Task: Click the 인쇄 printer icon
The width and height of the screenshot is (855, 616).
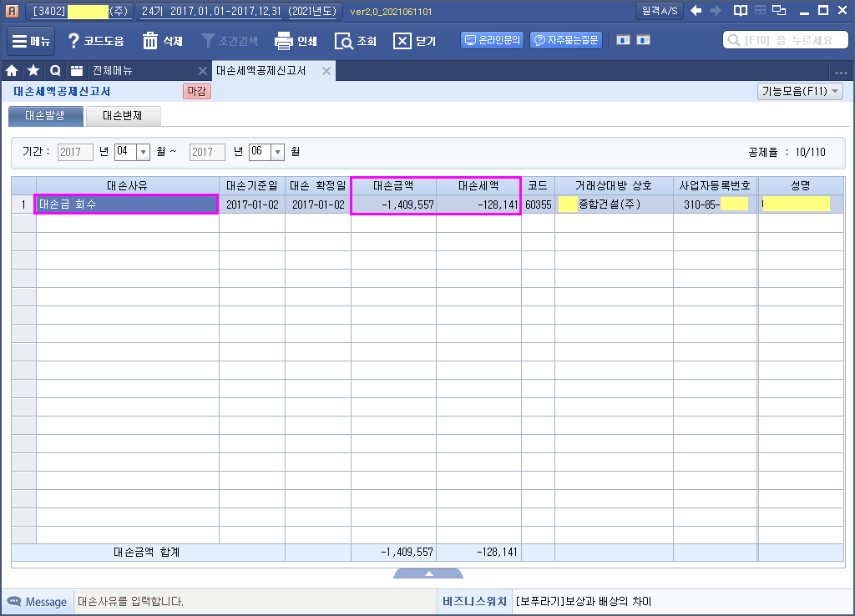Action: 284,41
